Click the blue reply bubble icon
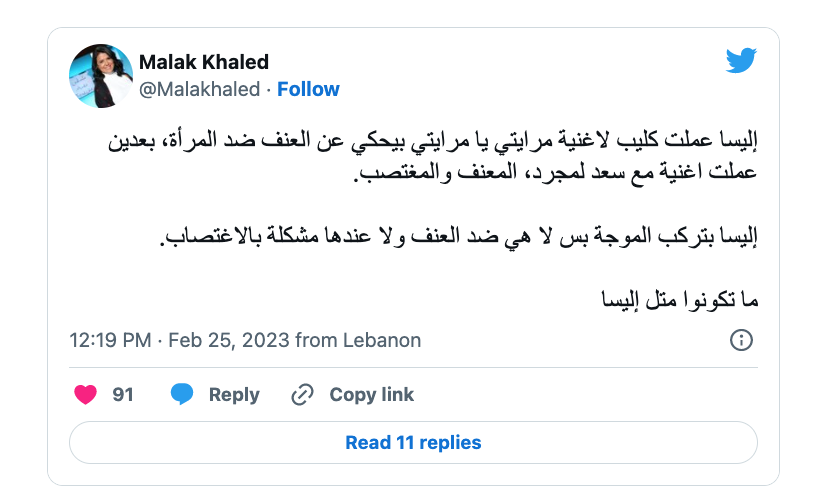820x502 pixels. coord(182,394)
